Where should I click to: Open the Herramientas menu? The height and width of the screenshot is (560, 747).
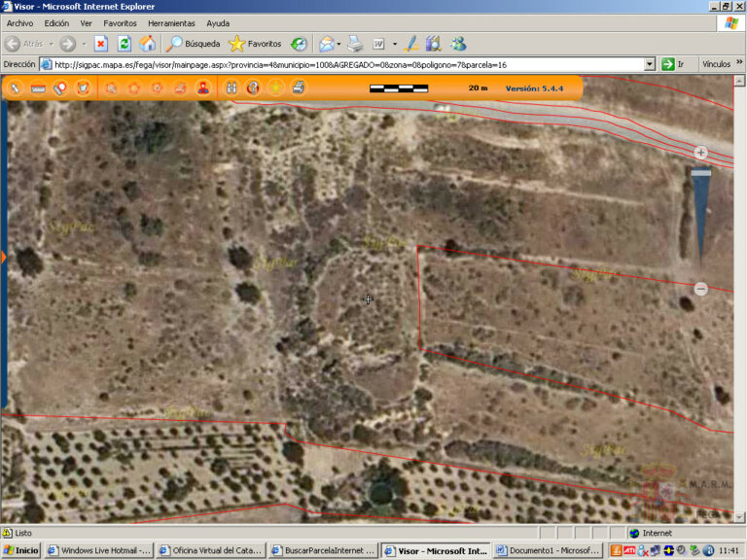(x=170, y=22)
